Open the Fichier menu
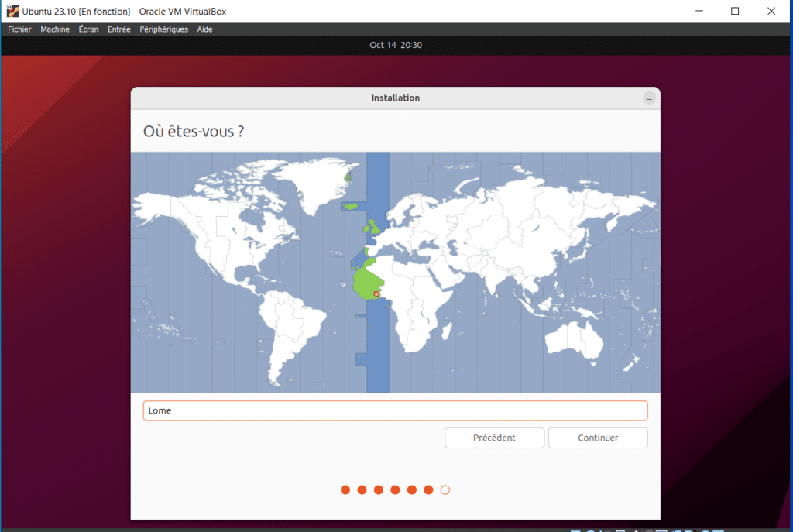 coord(19,29)
